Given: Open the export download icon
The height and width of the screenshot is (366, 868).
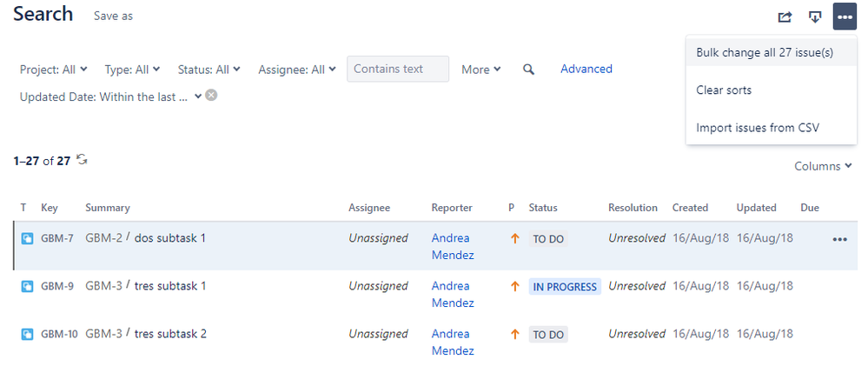Looking at the screenshot, I should [815, 17].
